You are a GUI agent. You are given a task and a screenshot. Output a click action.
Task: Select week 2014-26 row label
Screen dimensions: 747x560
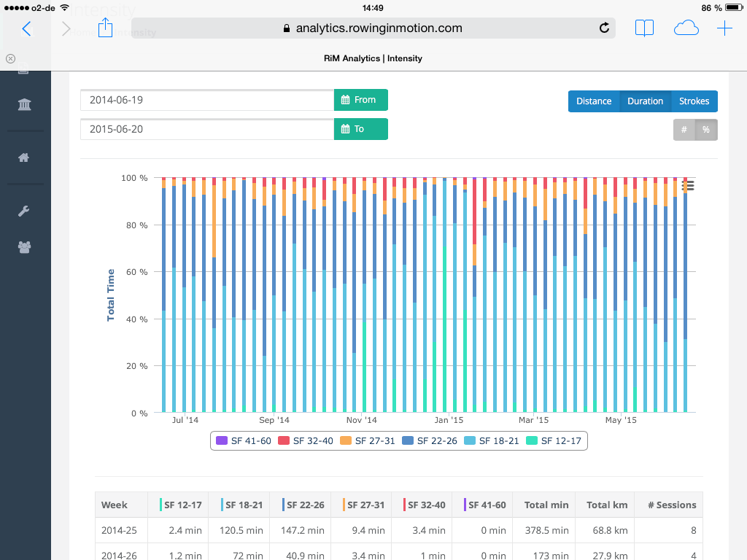coord(119,556)
